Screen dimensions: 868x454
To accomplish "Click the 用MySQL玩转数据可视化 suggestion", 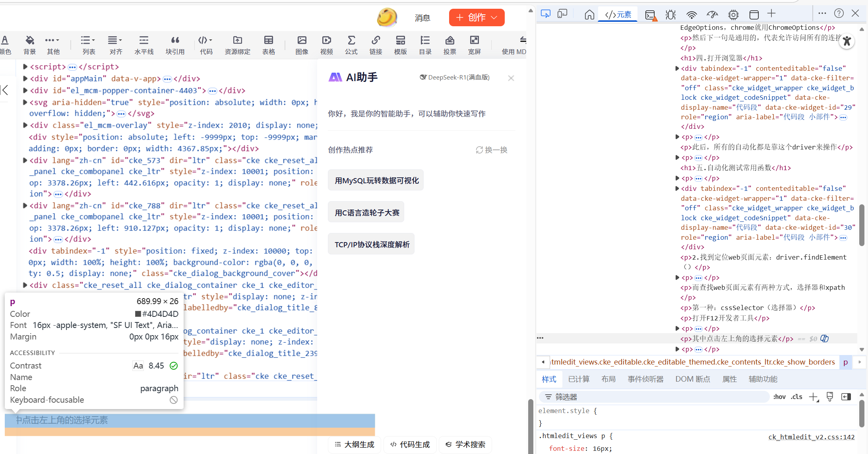I will 376,180.
